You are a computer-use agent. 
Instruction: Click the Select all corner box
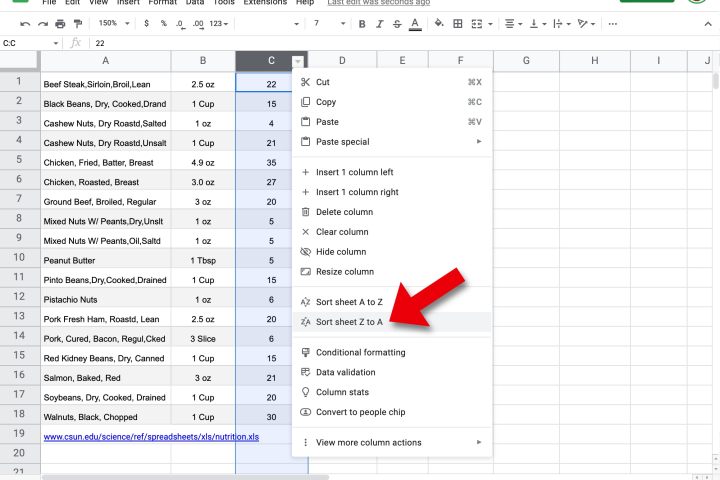click(x=18, y=60)
